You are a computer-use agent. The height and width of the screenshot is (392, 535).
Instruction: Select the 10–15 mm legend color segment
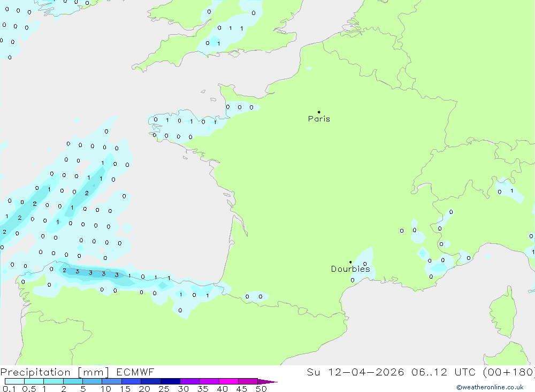tap(112, 381)
